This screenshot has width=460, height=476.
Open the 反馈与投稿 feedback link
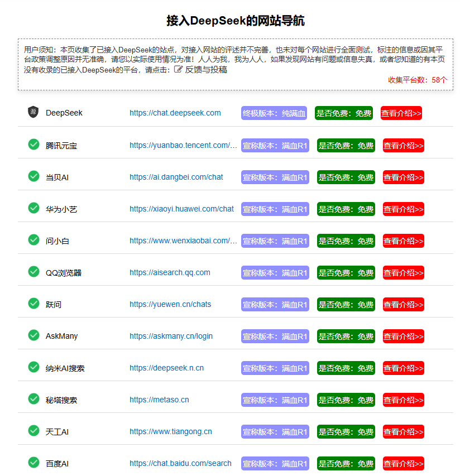(206, 70)
